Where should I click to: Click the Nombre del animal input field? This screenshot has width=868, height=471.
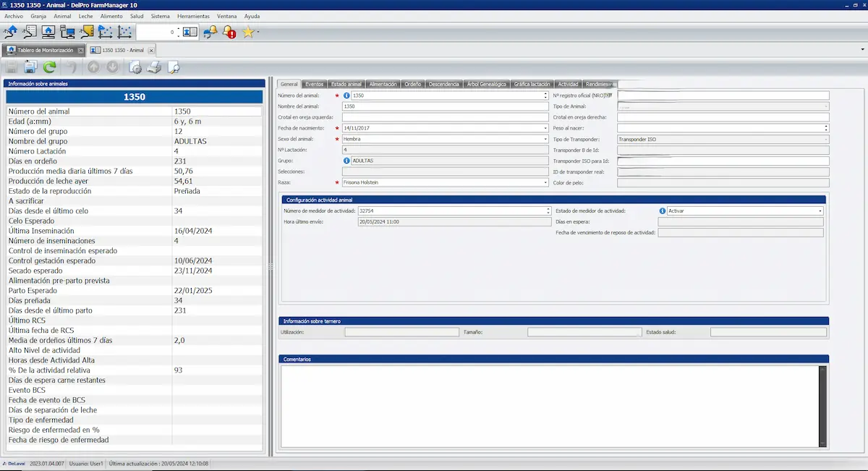coord(445,106)
